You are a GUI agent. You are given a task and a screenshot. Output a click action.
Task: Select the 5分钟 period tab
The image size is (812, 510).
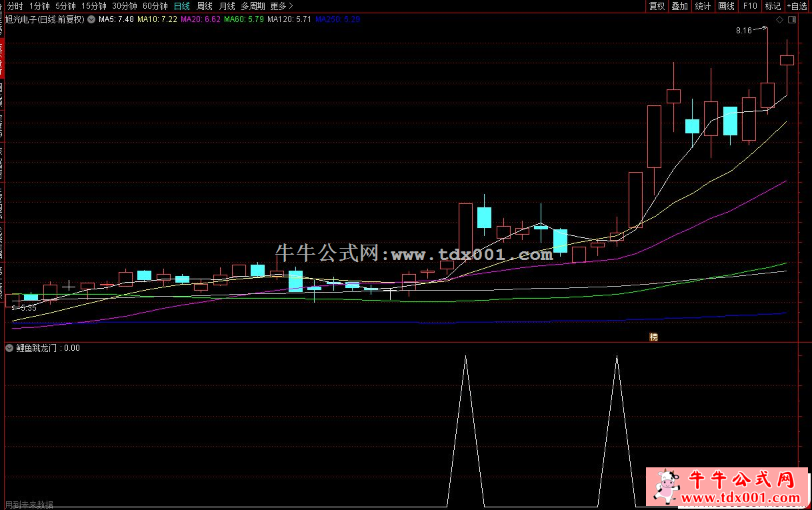tap(65, 6)
